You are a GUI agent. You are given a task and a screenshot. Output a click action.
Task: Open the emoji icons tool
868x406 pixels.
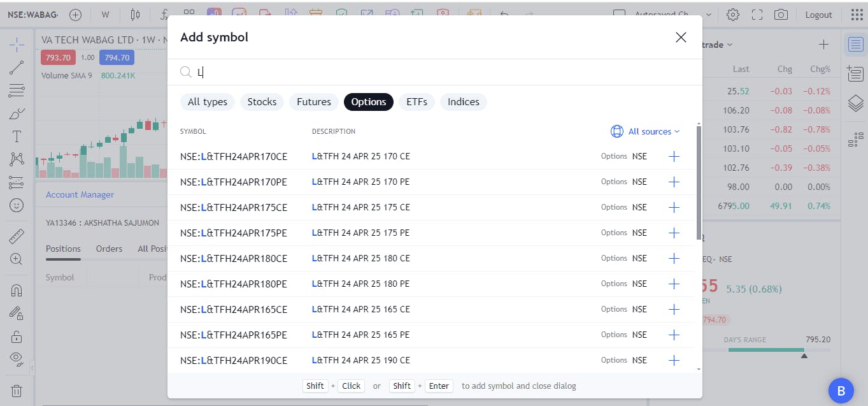pyautogui.click(x=17, y=205)
